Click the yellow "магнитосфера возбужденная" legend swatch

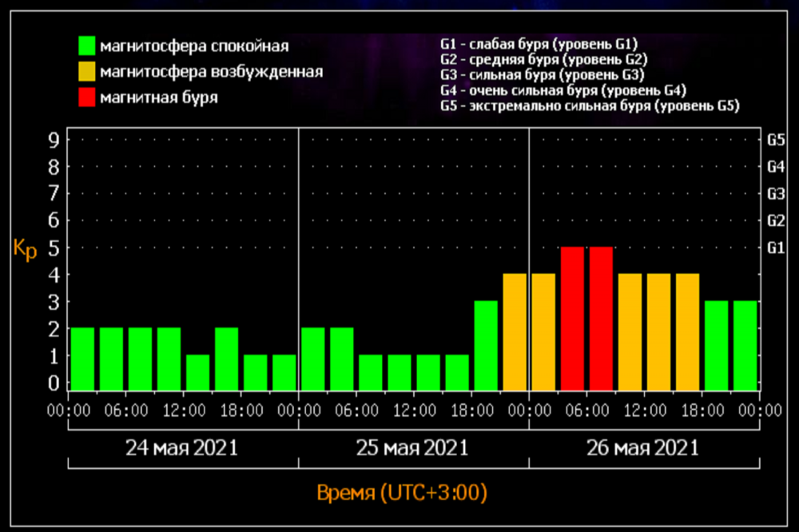click(x=86, y=71)
